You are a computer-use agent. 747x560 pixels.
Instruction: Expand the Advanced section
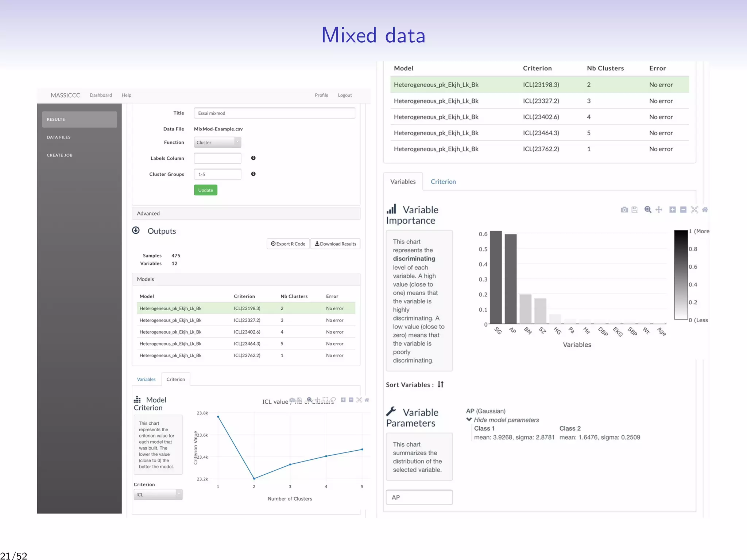(246, 213)
